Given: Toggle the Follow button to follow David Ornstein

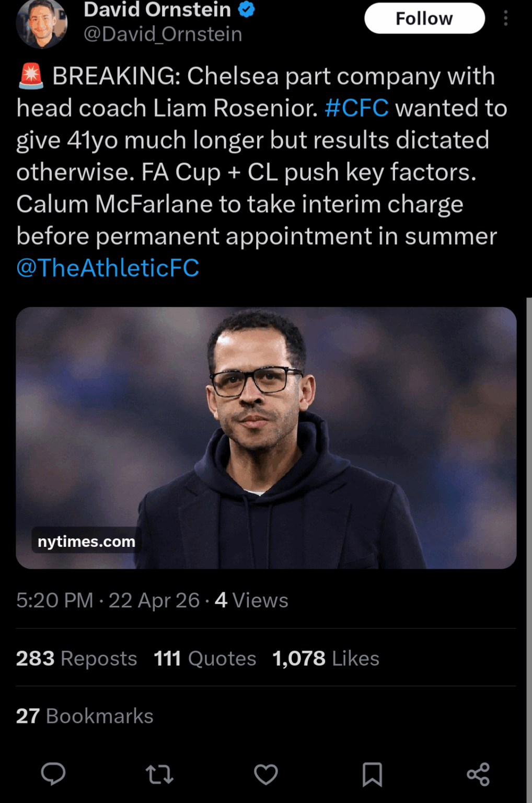Looking at the screenshot, I should tap(424, 18).
